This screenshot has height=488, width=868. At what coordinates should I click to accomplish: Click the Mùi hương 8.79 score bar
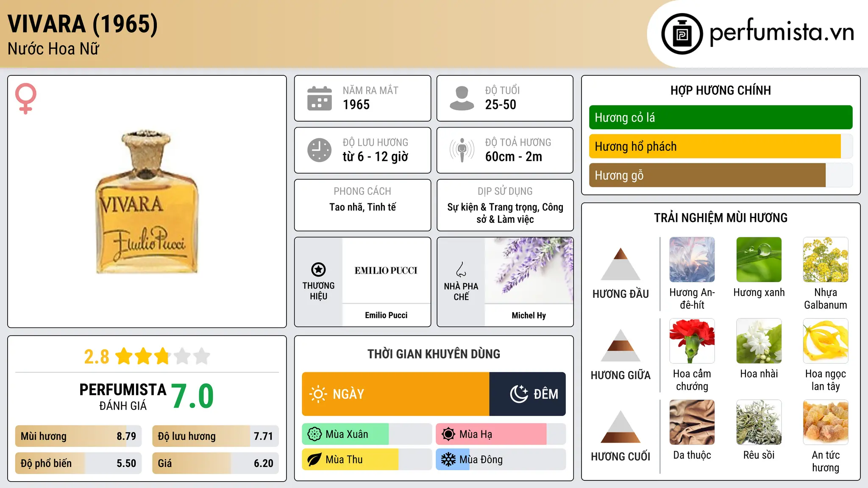78,436
